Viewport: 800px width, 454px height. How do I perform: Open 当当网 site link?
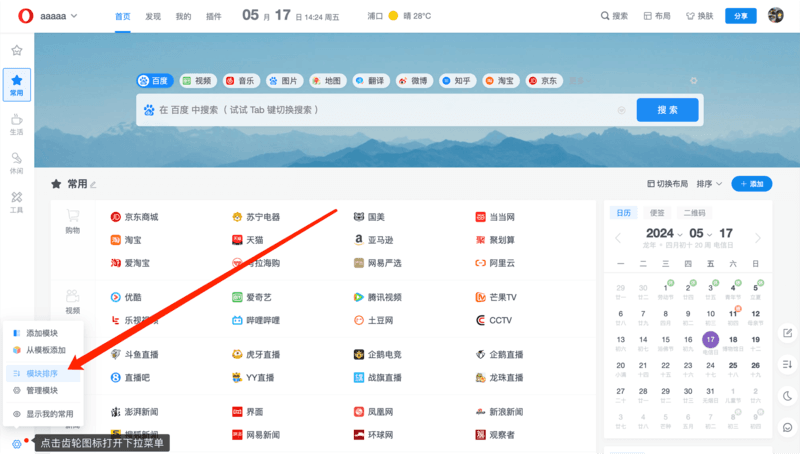point(495,217)
